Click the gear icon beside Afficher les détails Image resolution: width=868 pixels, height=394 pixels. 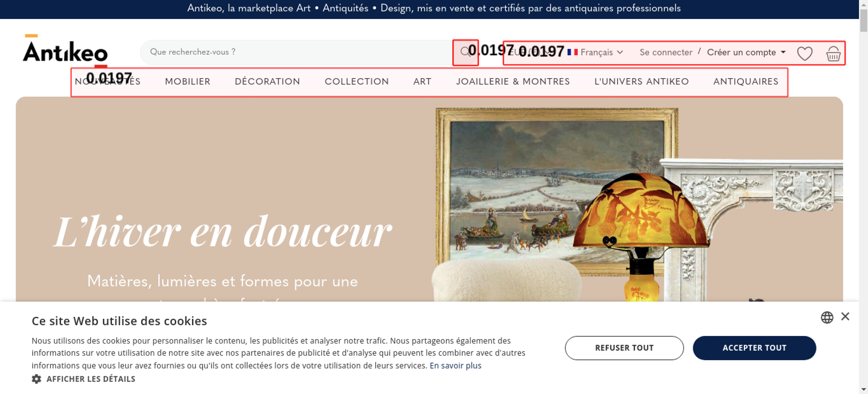pyautogui.click(x=36, y=379)
